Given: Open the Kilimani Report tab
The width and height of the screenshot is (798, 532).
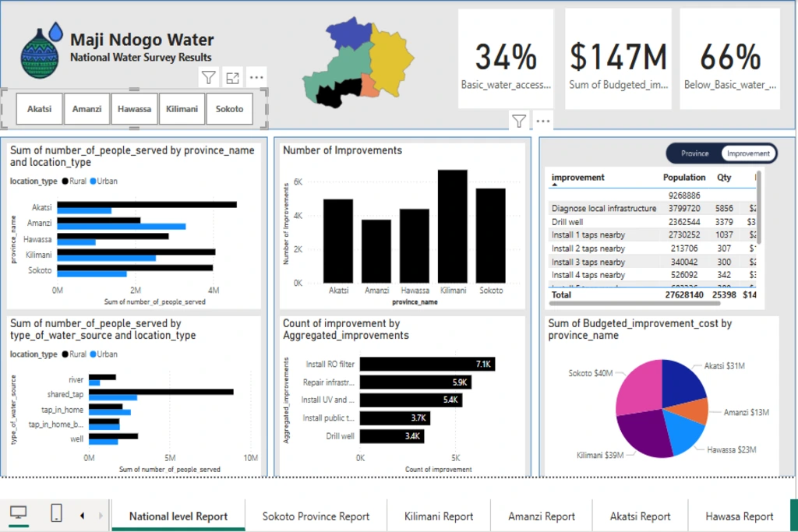Looking at the screenshot, I should coord(439,516).
